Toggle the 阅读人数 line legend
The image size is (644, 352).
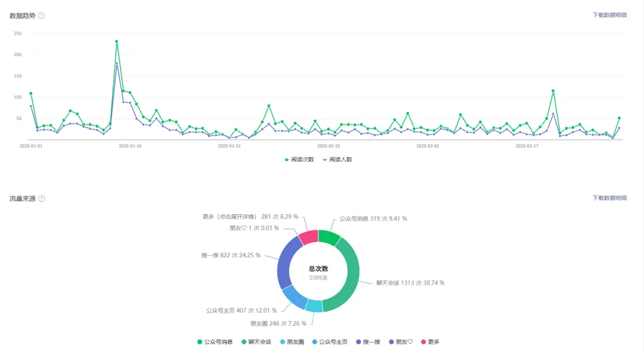click(337, 159)
